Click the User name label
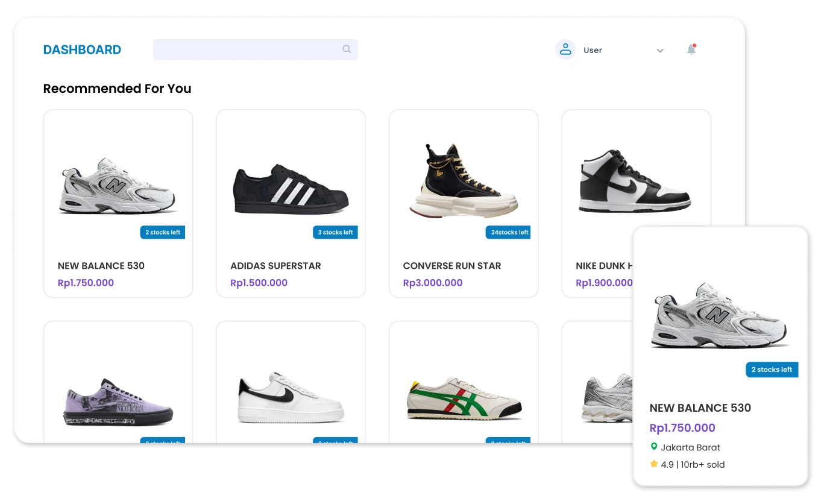The width and height of the screenshot is (824, 504). pyautogui.click(x=593, y=50)
